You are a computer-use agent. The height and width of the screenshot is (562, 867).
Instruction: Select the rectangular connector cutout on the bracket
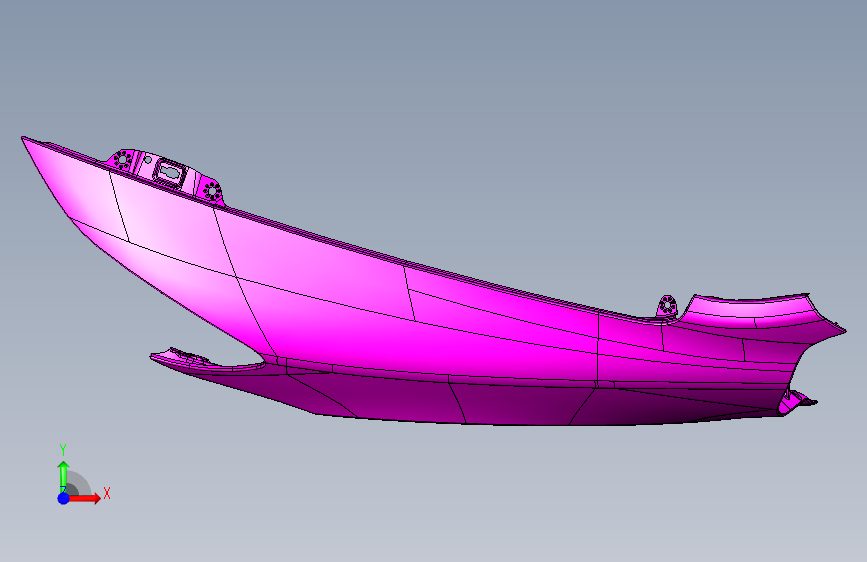169,172
